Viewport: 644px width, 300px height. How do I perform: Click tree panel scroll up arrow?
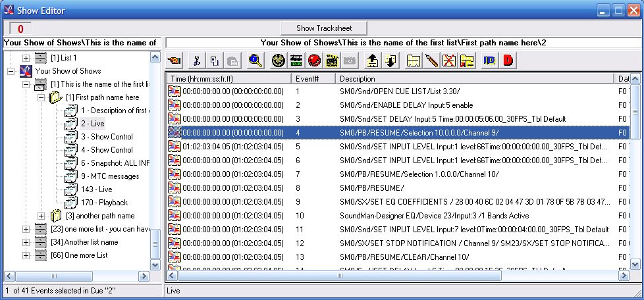click(155, 57)
